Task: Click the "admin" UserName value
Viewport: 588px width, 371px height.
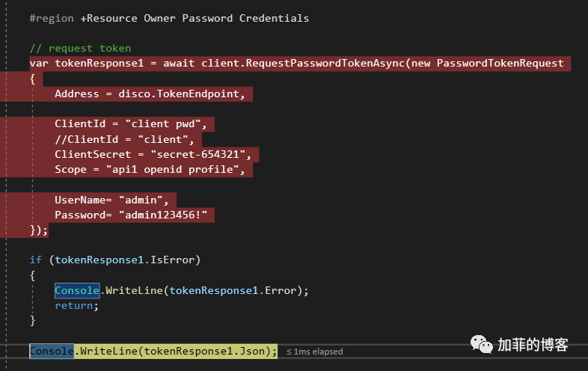Action: click(x=141, y=200)
